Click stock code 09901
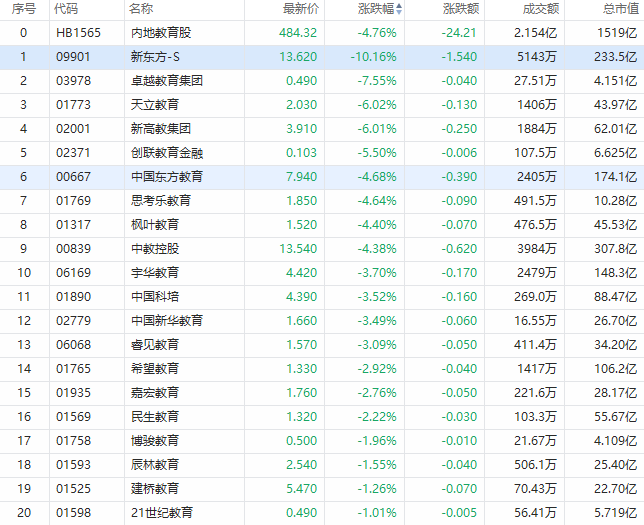Image resolution: width=644 pixels, height=525 pixels. [73, 57]
